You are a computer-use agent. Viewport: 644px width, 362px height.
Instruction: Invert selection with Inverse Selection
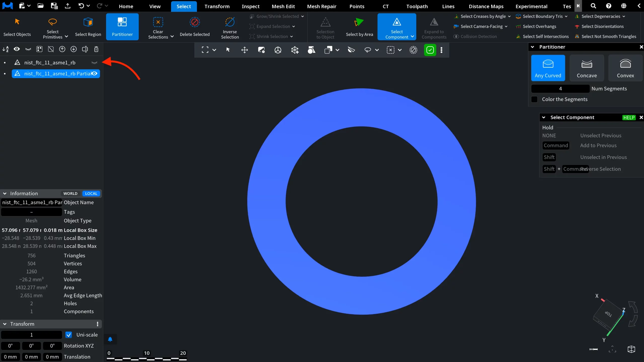230,27
